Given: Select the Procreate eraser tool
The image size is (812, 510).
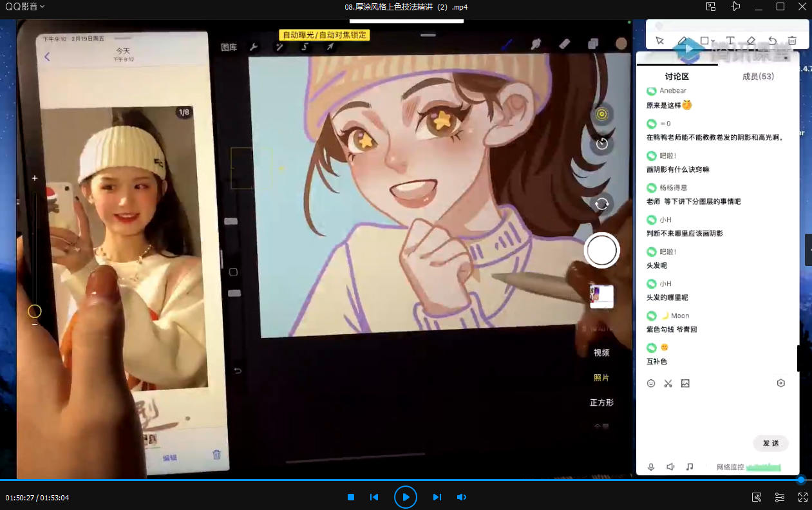Looking at the screenshot, I should 564,44.
